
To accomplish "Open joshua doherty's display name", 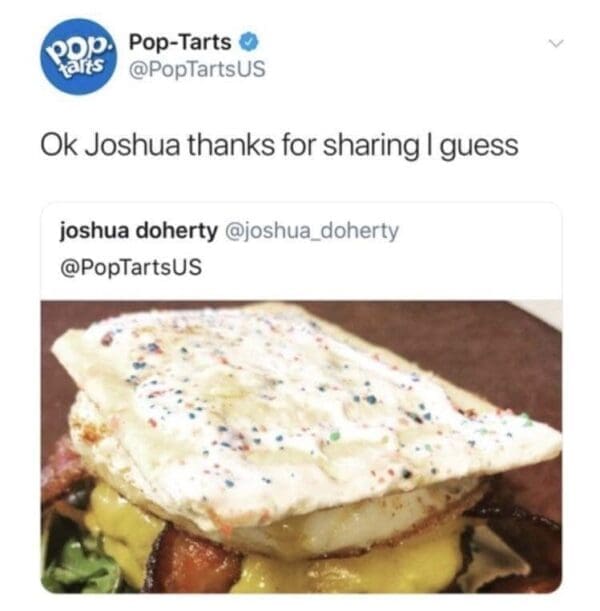I will point(138,231).
